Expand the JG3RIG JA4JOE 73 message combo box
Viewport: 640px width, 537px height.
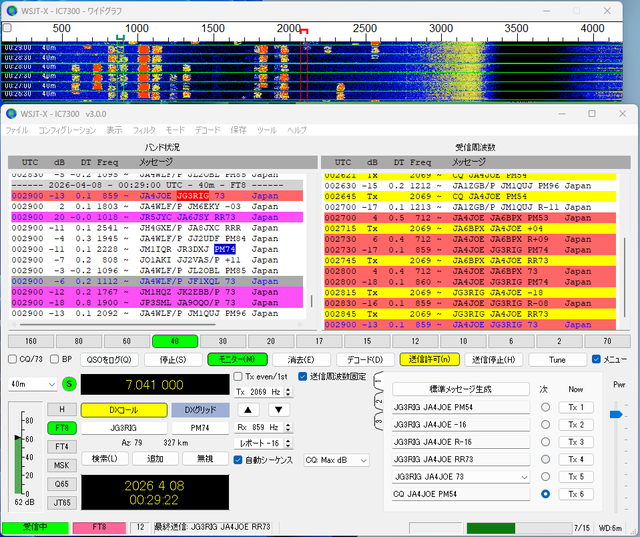click(524, 477)
